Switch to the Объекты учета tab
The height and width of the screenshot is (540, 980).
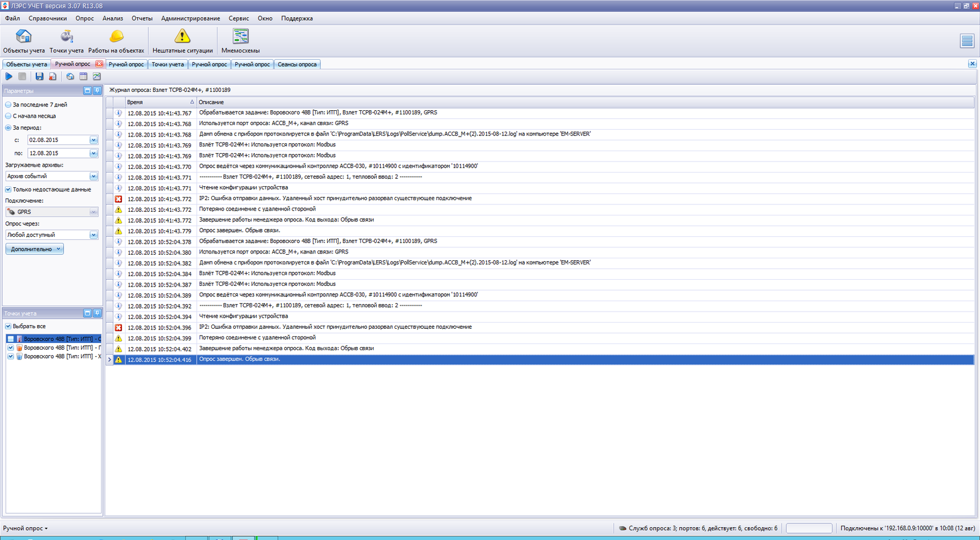pyautogui.click(x=26, y=64)
